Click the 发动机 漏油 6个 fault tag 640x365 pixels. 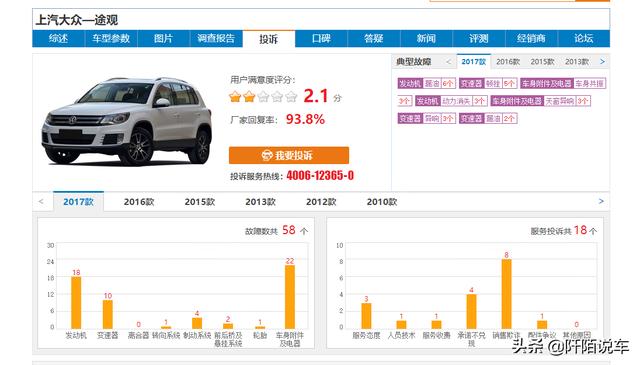(426, 84)
